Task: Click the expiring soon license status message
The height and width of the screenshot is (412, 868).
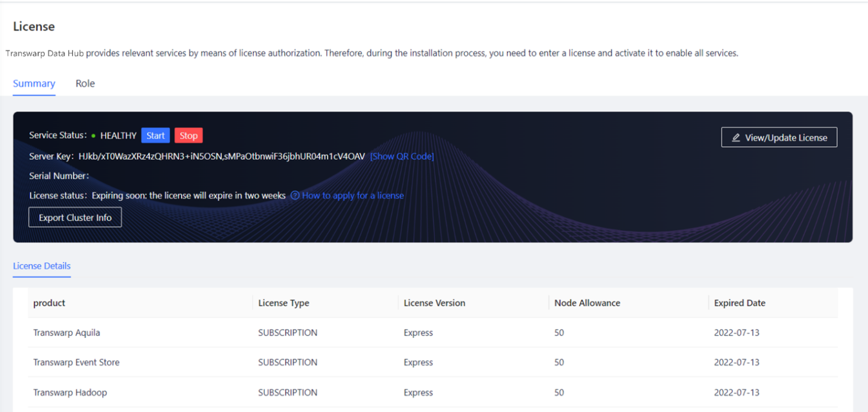Action: [x=189, y=195]
